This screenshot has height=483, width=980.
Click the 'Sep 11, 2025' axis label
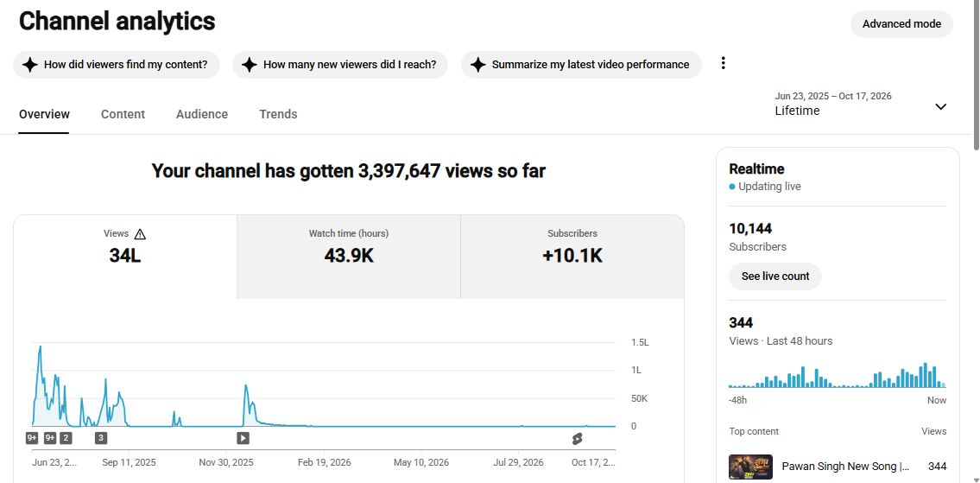[129, 463]
